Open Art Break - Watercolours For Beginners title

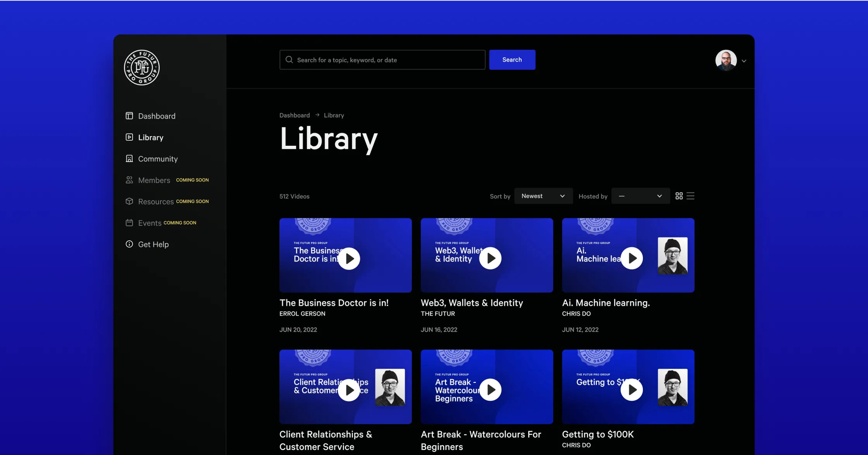(x=481, y=440)
